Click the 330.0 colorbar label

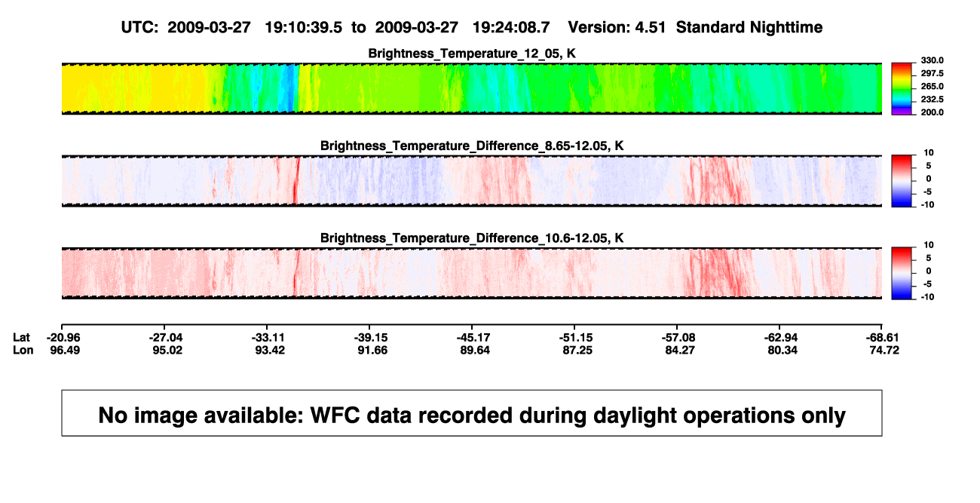pyautogui.click(x=931, y=60)
